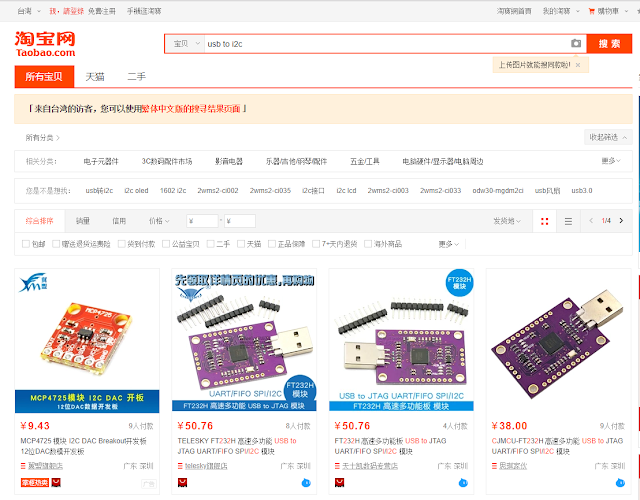Click the Taobao.com logo
640x500 pixels.
tap(45, 44)
